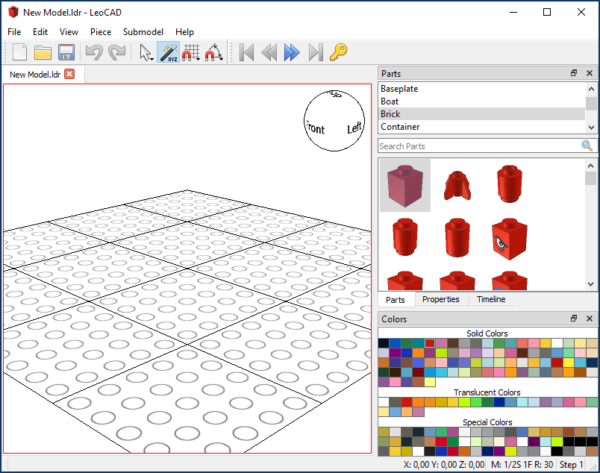Click the Step 1 status indicator
This screenshot has height=473, width=600.
click(571, 465)
